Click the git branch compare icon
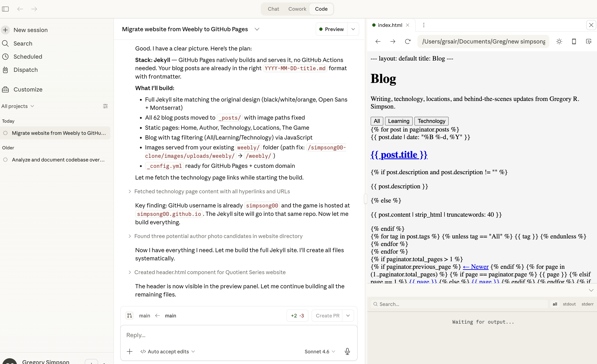Viewport: 597px width, 364px height. pyautogui.click(x=130, y=316)
